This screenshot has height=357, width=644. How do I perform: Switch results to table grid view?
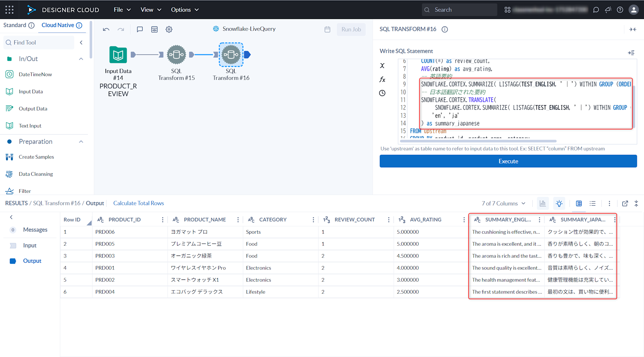click(x=579, y=203)
